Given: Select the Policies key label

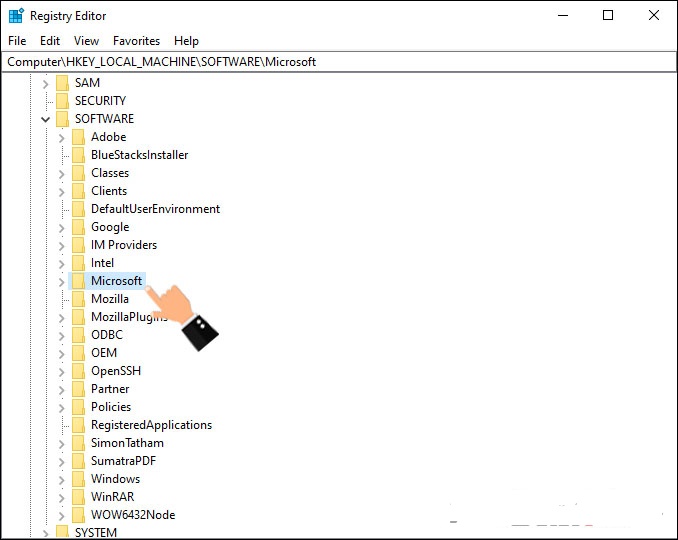Looking at the screenshot, I should pyautogui.click(x=111, y=407).
